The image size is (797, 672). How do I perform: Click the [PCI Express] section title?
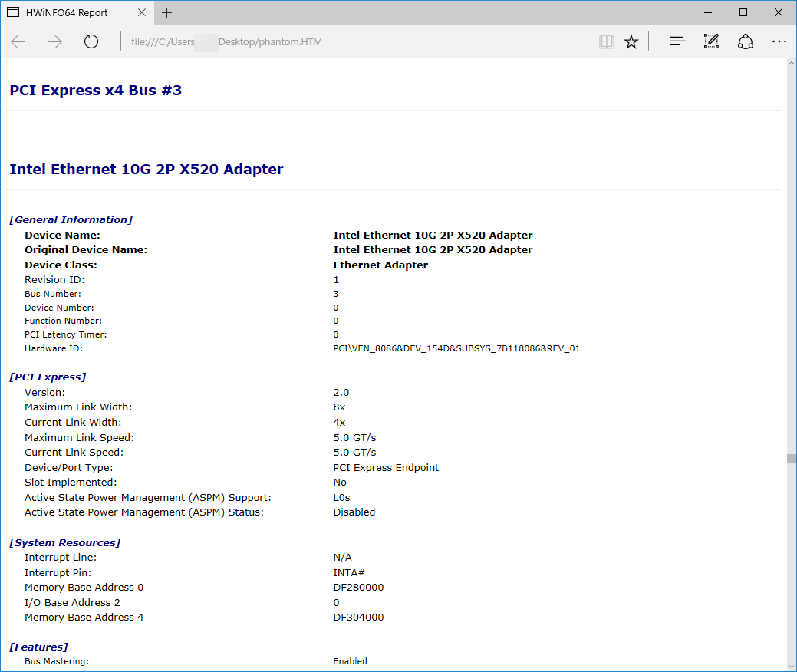click(x=48, y=377)
